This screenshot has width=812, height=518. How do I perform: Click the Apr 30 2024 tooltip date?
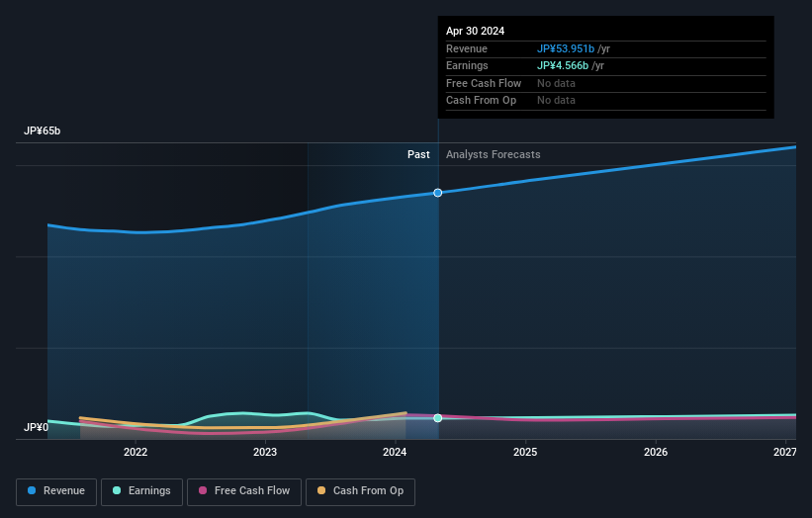point(475,31)
